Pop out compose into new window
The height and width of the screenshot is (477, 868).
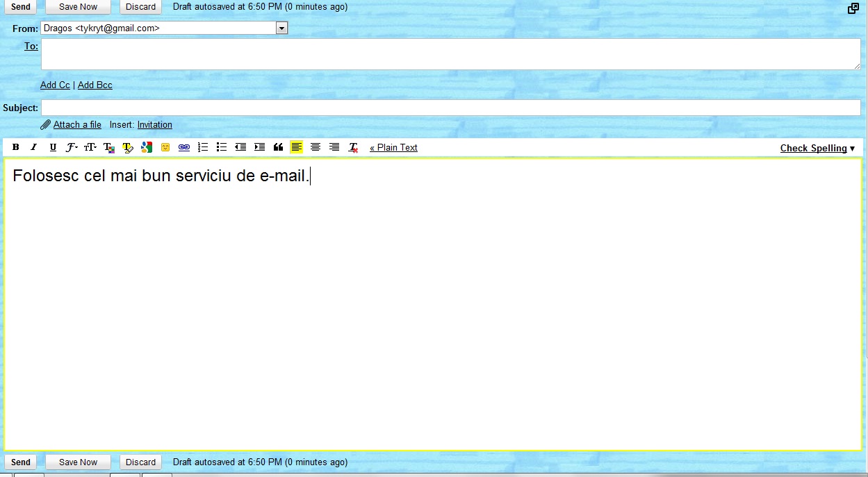coord(853,8)
